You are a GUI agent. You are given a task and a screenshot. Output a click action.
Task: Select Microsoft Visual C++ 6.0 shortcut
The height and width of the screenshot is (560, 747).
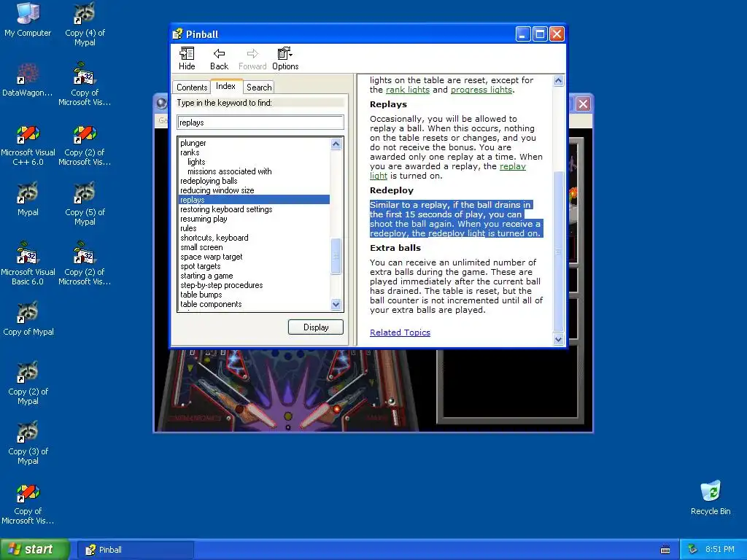(x=28, y=145)
